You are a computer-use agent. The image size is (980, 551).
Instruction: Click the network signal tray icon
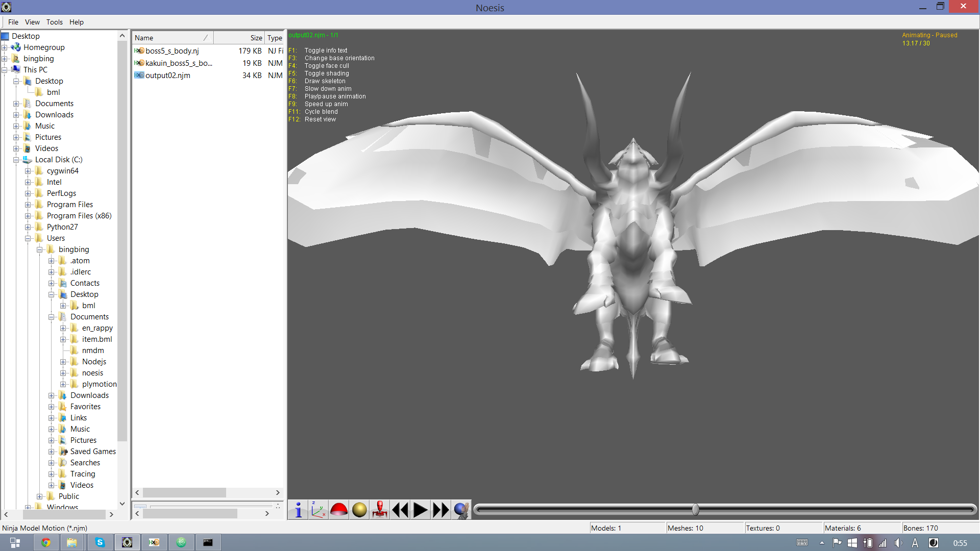tap(883, 543)
